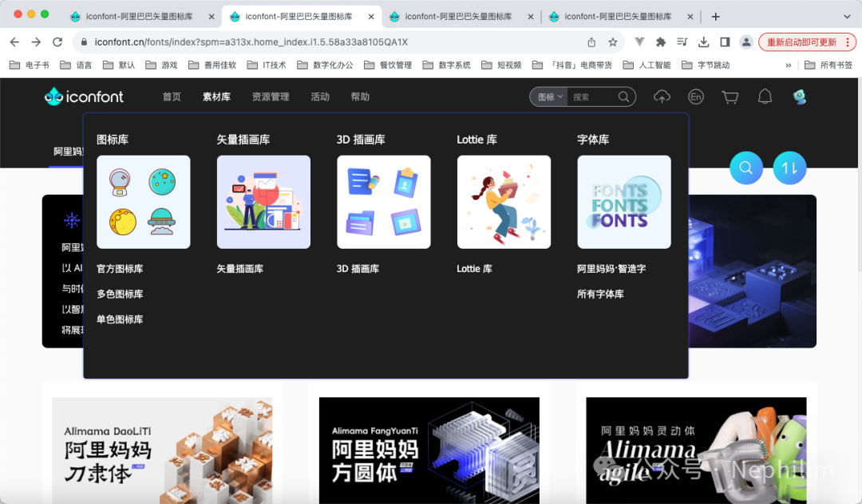Image resolution: width=862 pixels, height=504 pixels.
Task: Open 官方图标库 link
Action: 120,269
